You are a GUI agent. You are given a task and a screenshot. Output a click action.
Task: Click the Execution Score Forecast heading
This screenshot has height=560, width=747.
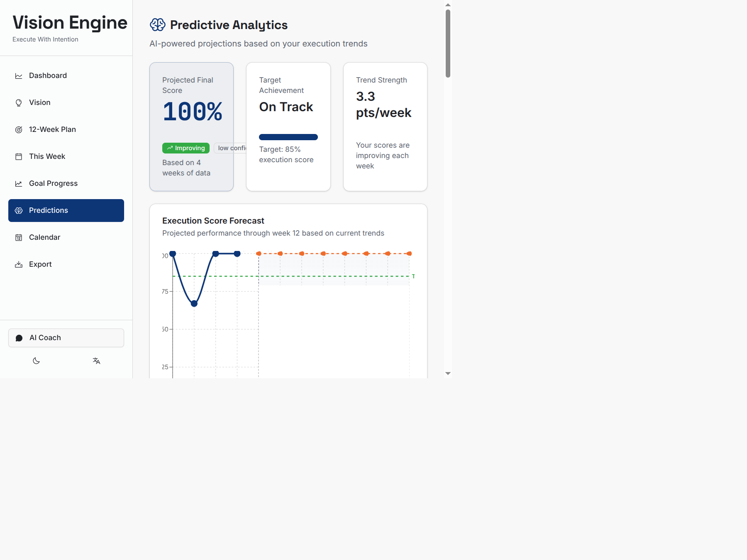(x=213, y=221)
